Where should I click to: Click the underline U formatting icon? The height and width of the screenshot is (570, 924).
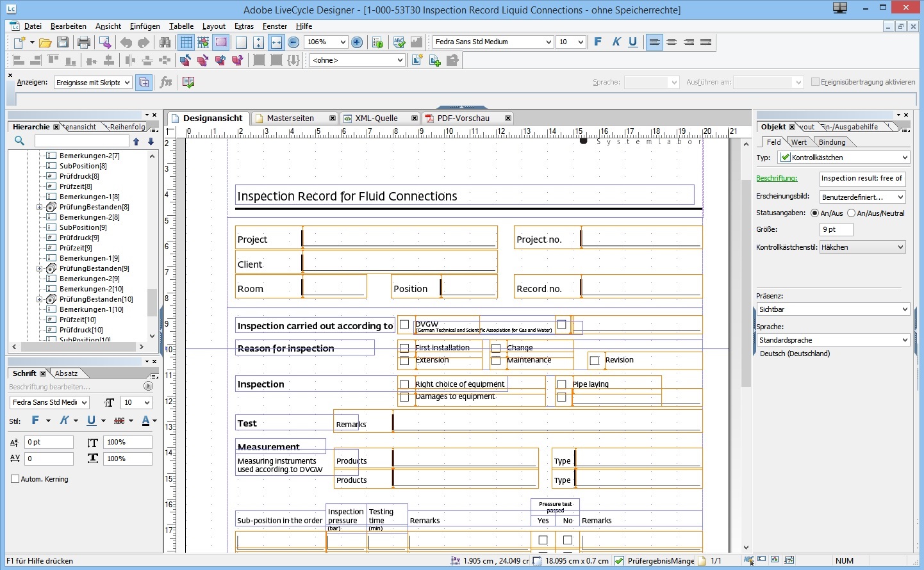633,42
